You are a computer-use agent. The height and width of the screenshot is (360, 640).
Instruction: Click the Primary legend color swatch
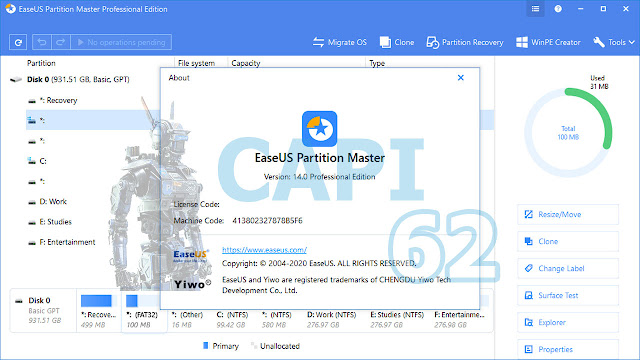tap(206, 346)
